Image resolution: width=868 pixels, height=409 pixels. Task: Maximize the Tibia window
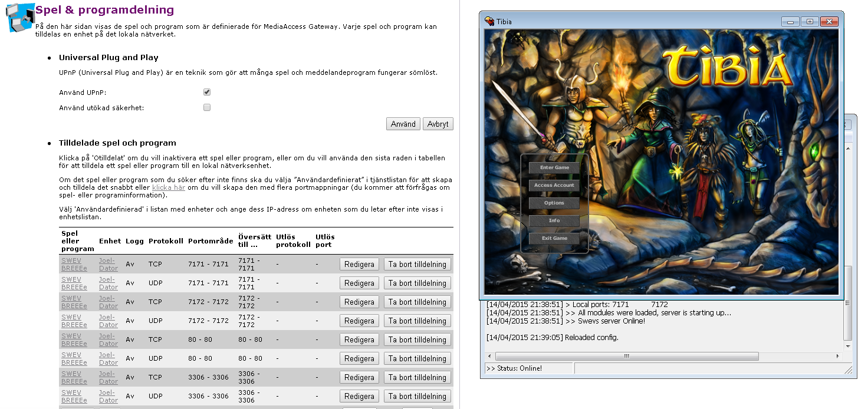coord(810,21)
